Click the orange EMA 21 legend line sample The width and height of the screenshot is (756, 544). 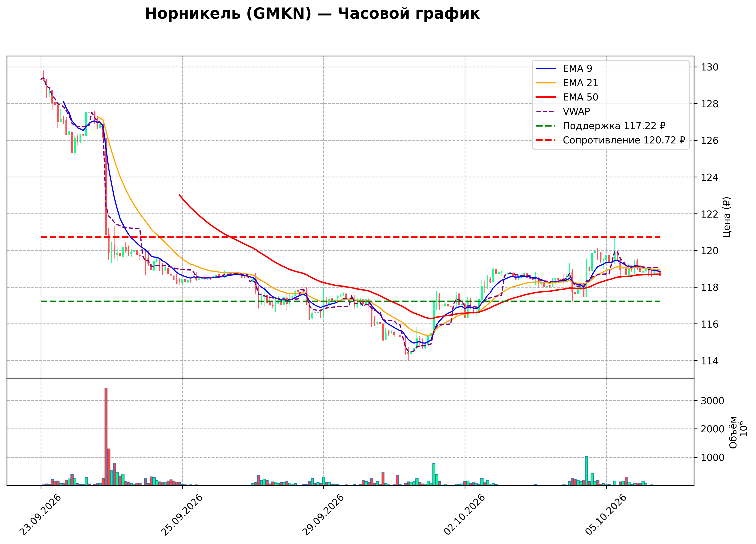546,83
